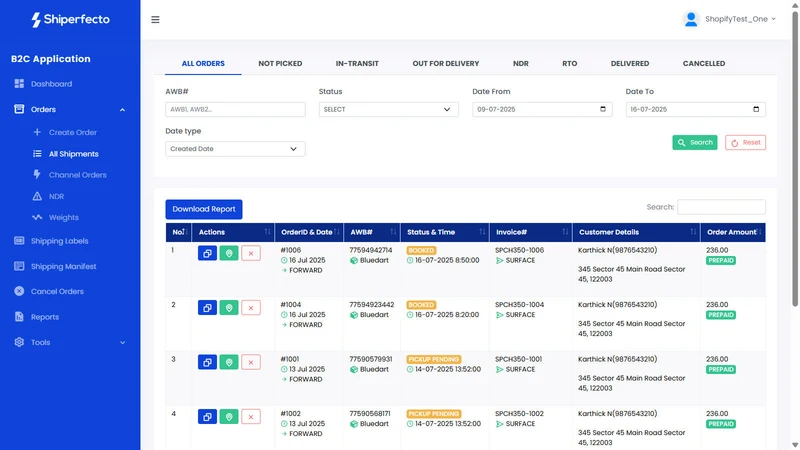This screenshot has height=450, width=800.
Task: Sort table by Customer Details column
Action: coord(636,232)
